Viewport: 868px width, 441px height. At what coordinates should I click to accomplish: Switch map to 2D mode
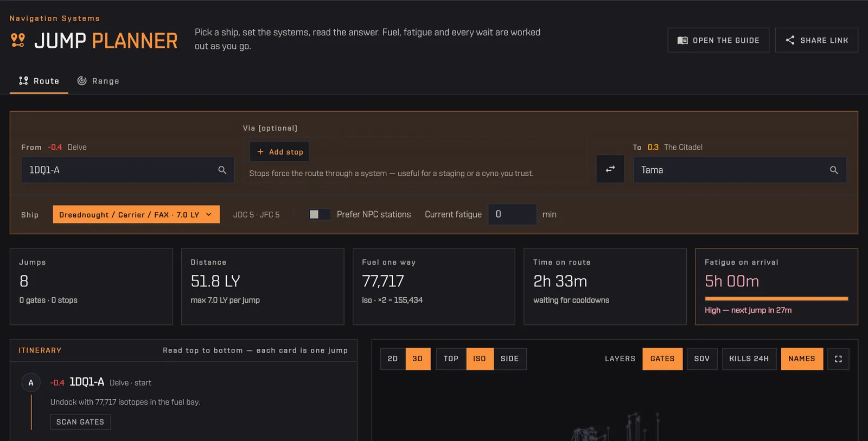pos(393,359)
